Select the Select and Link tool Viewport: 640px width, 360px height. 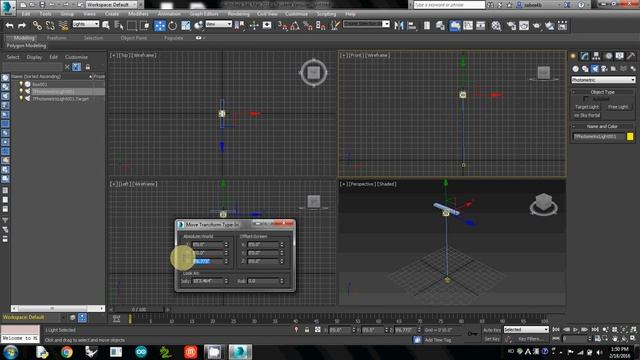click(x=37, y=26)
